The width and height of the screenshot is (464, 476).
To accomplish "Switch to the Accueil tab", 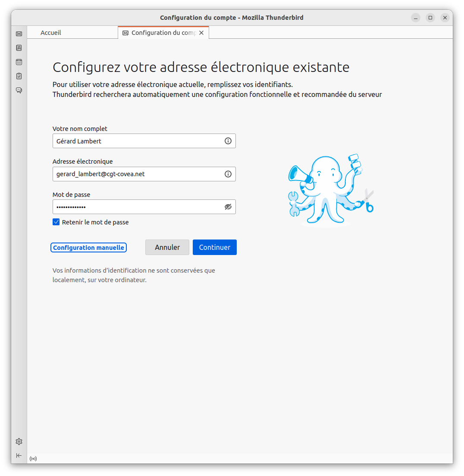I will click(50, 32).
